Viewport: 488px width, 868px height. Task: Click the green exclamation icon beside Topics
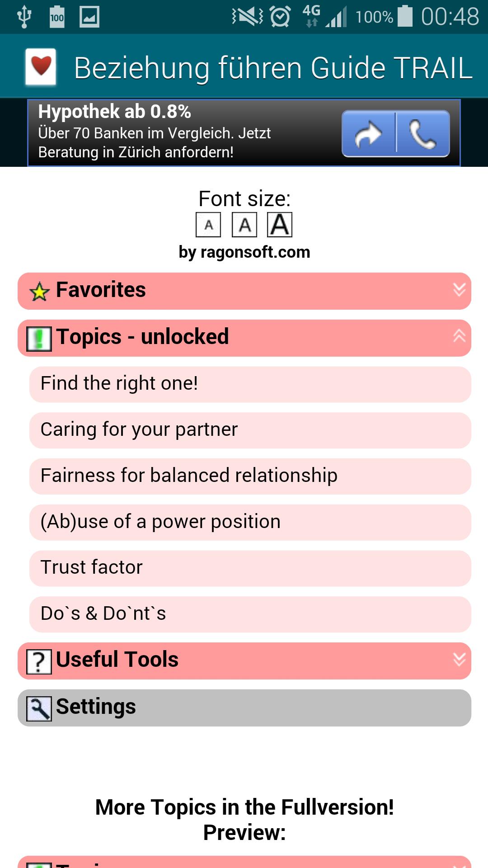(x=39, y=336)
